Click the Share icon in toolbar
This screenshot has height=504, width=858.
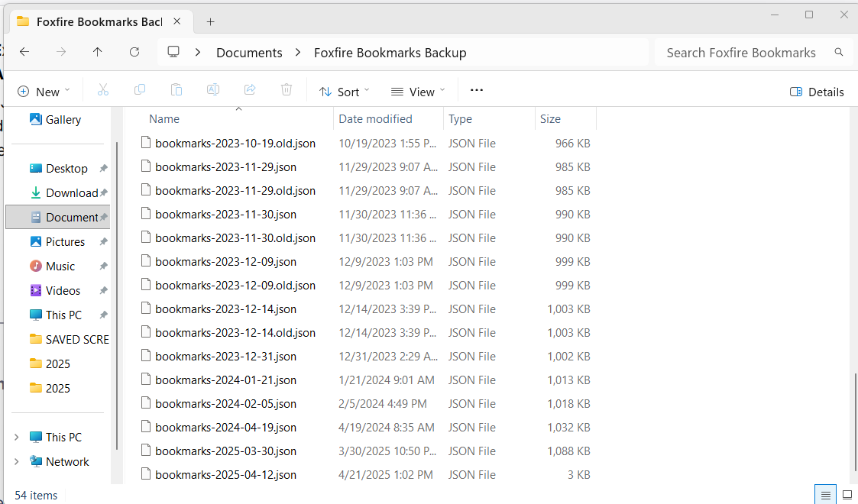pos(250,90)
